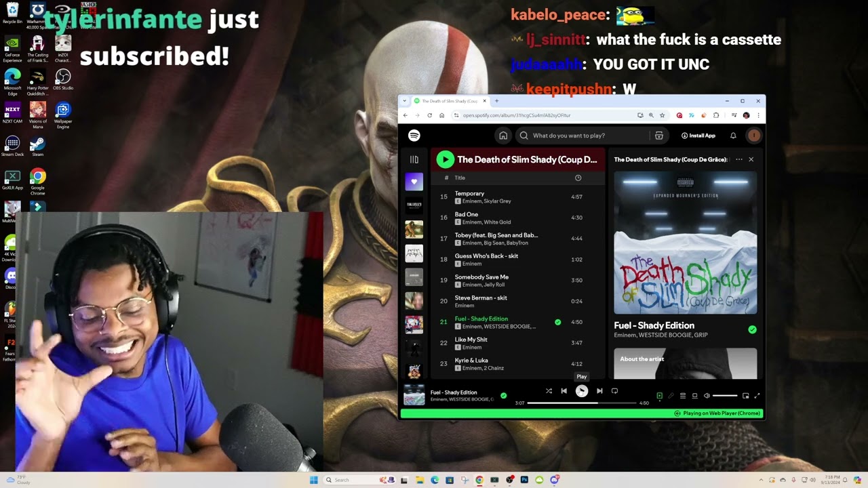This screenshot has width=868, height=488.
Task: Click the album cover art in the Now Playing panel
Action: (686, 243)
